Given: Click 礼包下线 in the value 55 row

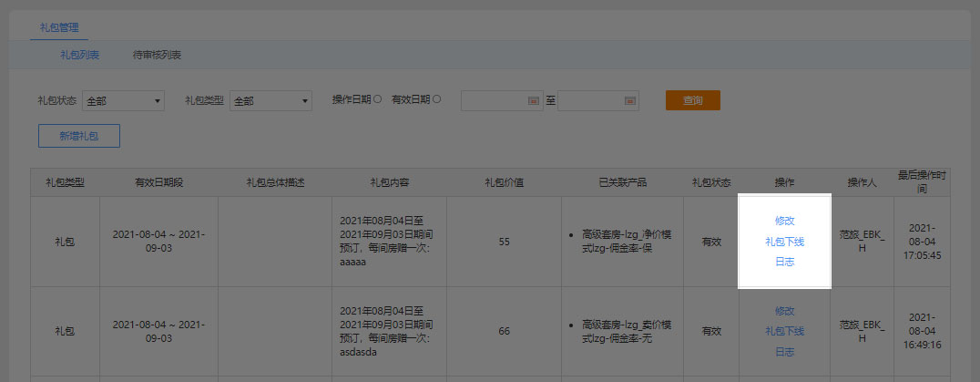Looking at the screenshot, I should tap(785, 242).
